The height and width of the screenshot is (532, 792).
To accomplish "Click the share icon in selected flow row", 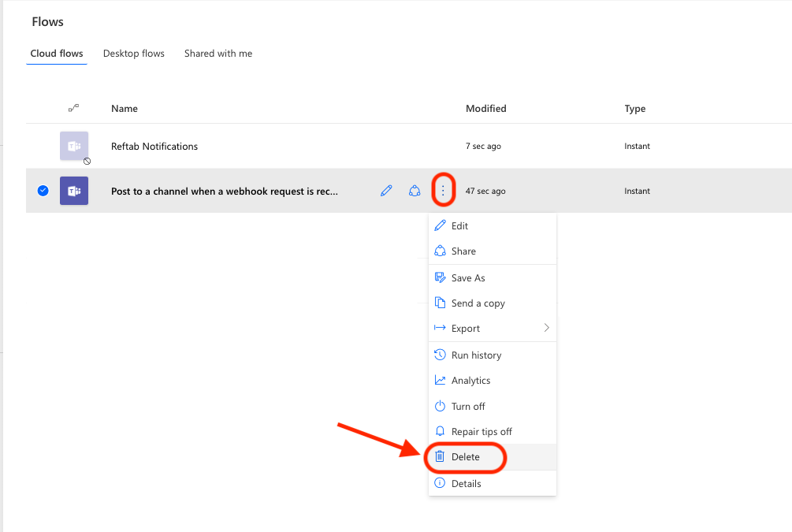I will tap(415, 191).
